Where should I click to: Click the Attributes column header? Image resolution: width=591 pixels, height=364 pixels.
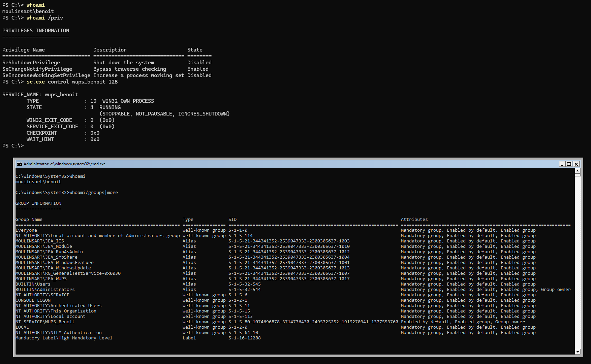click(x=414, y=220)
